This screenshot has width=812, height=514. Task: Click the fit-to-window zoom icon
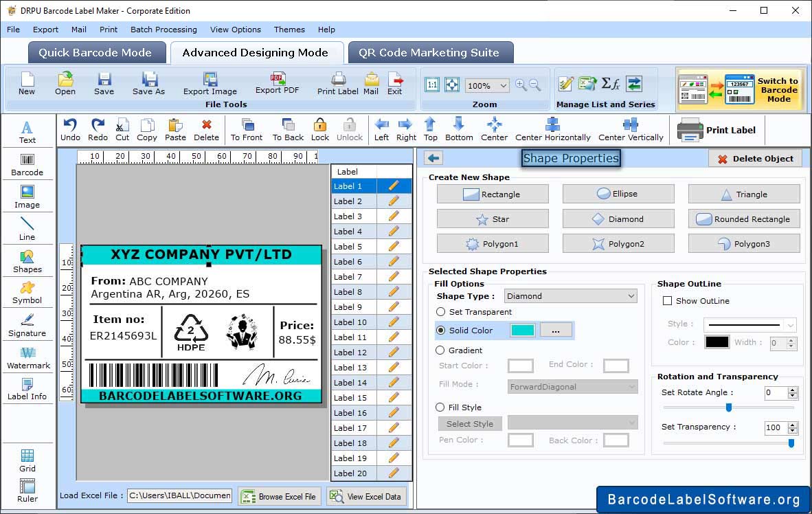point(452,85)
